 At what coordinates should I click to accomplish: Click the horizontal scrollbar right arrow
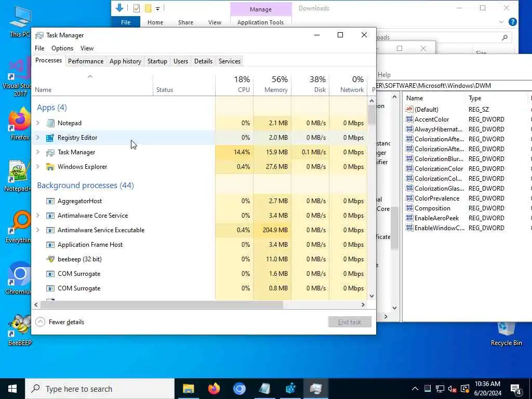click(363, 304)
